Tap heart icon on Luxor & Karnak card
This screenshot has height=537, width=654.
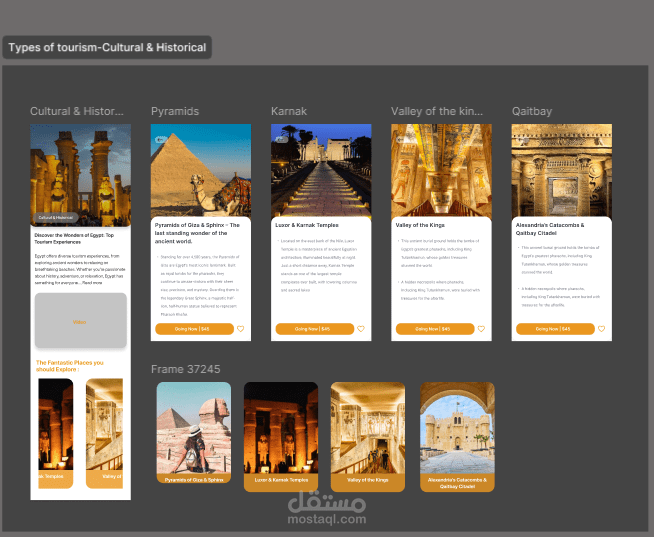coord(361,329)
